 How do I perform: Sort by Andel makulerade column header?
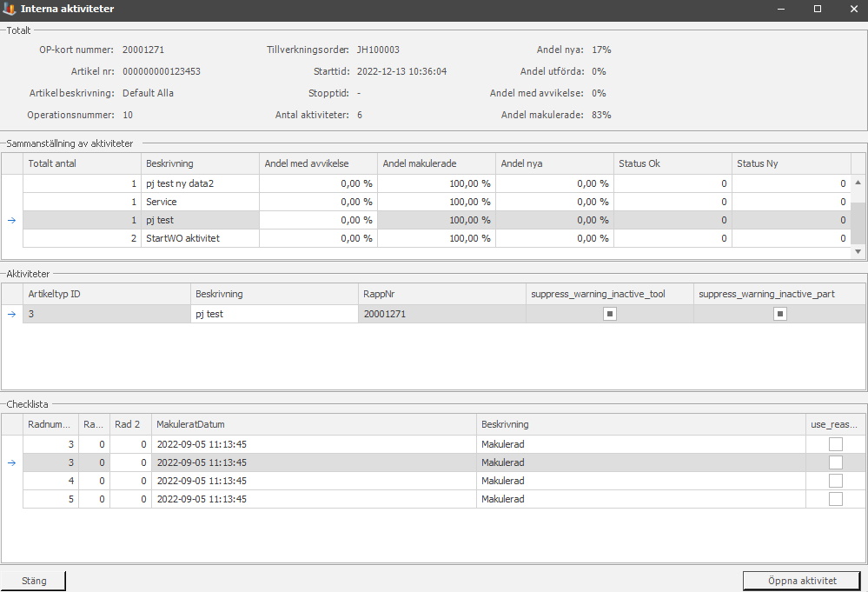coord(436,163)
